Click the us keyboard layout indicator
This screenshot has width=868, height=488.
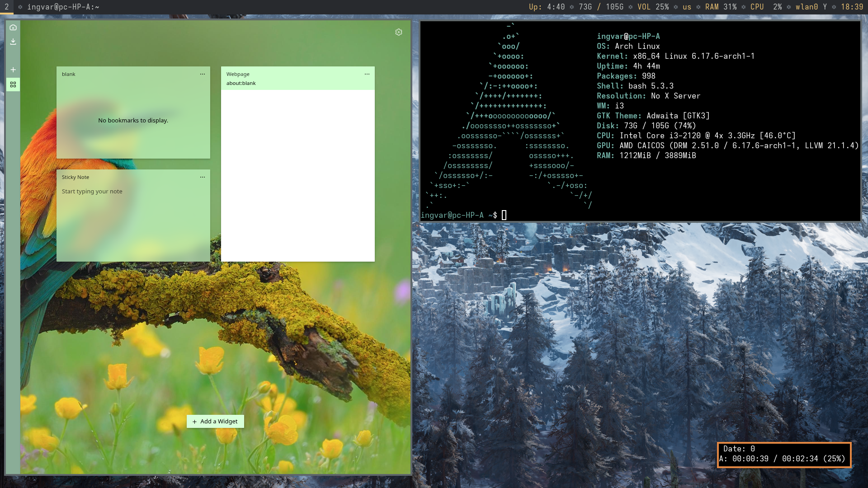tap(687, 7)
